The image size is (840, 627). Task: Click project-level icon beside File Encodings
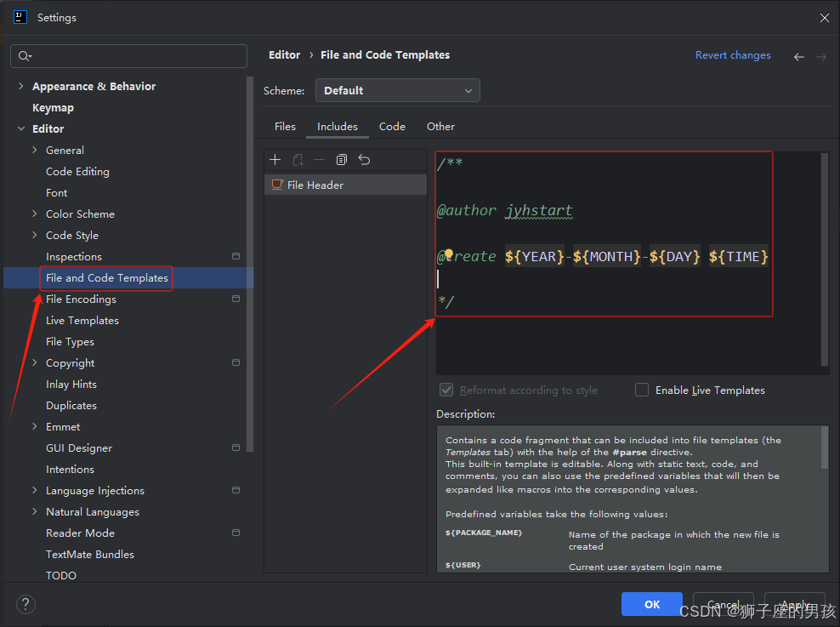(236, 299)
